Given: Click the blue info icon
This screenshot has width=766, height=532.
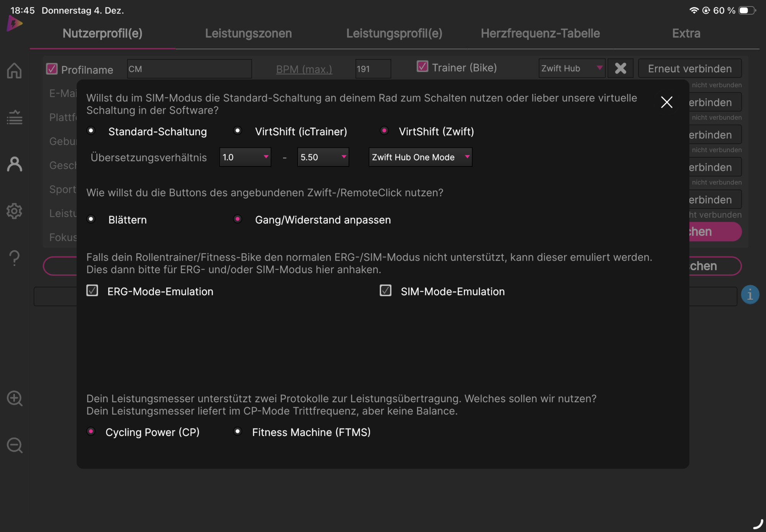Looking at the screenshot, I should (x=750, y=295).
